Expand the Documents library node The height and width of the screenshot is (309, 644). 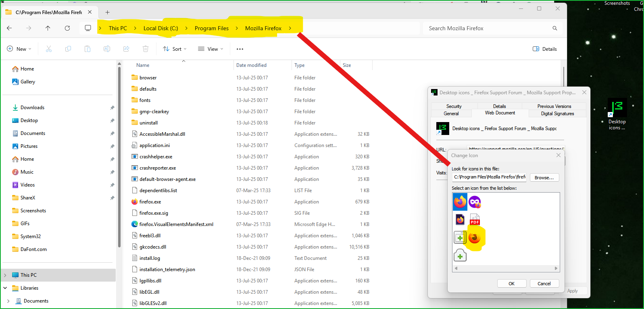pos(8,301)
